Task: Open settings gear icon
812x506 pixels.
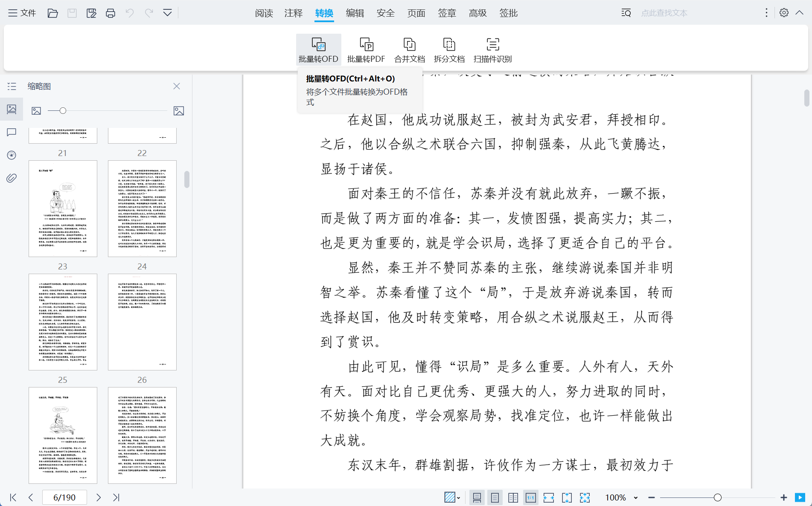Action: pyautogui.click(x=784, y=13)
